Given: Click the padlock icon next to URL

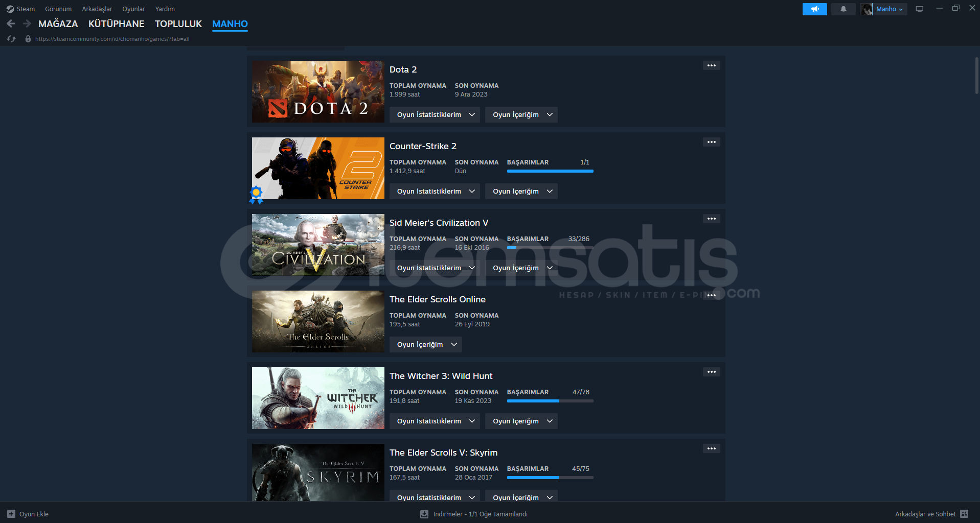Looking at the screenshot, I should (28, 39).
